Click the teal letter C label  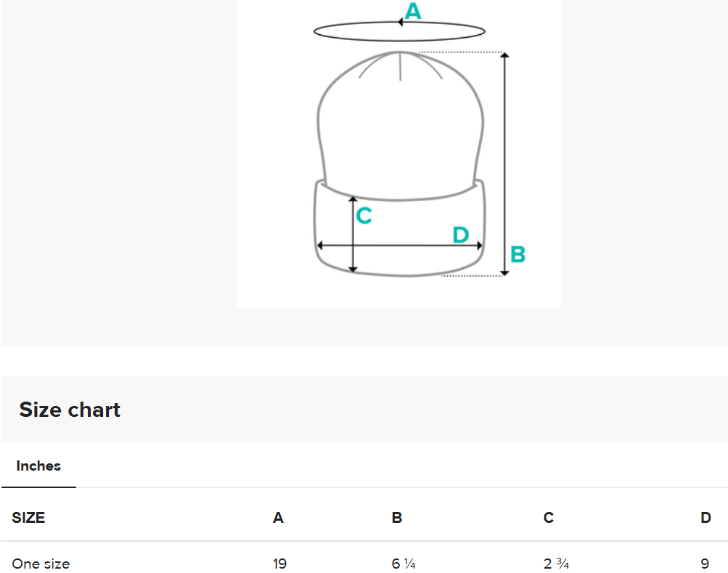pyautogui.click(x=364, y=216)
